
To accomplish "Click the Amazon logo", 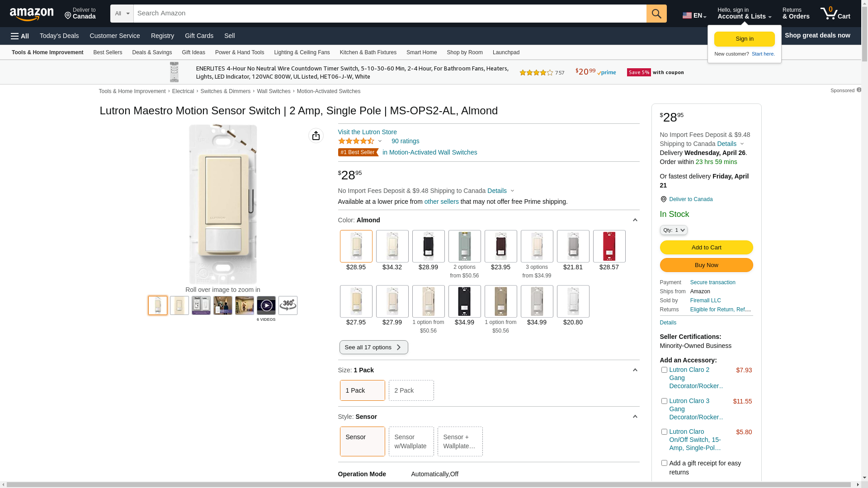I will click(x=32, y=14).
